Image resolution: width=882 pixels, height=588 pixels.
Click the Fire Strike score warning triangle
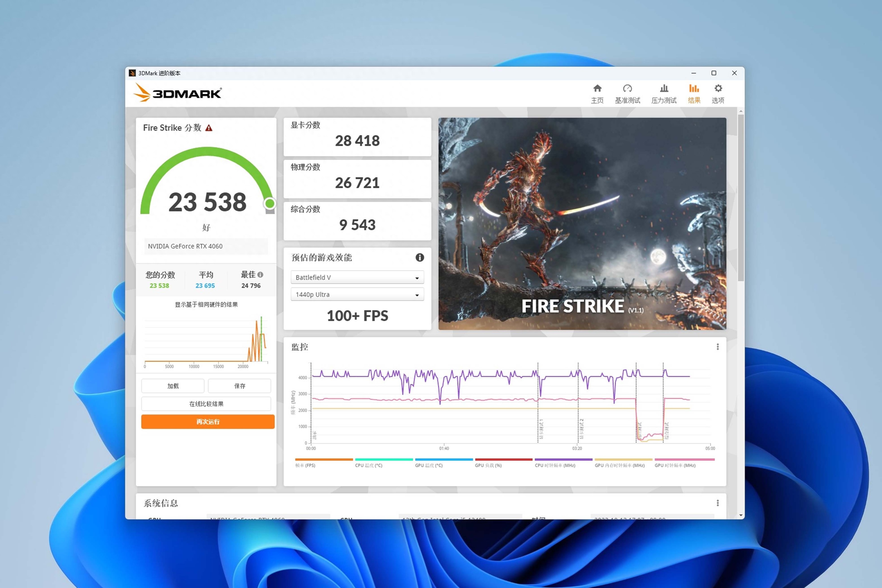coord(209,128)
